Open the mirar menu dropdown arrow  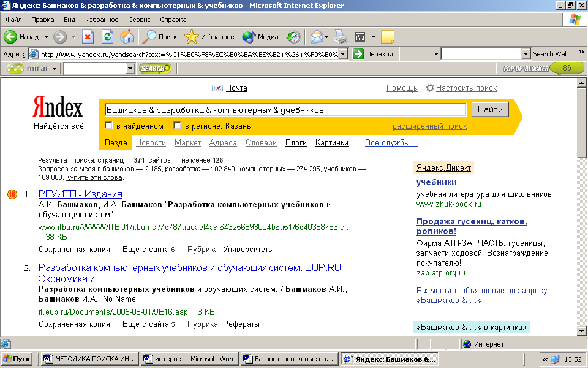(x=54, y=69)
